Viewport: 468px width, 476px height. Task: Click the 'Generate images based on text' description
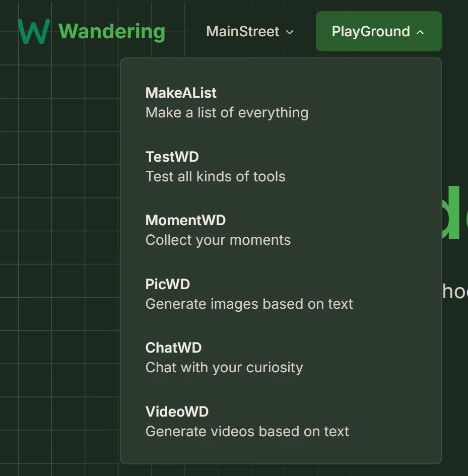pos(249,304)
